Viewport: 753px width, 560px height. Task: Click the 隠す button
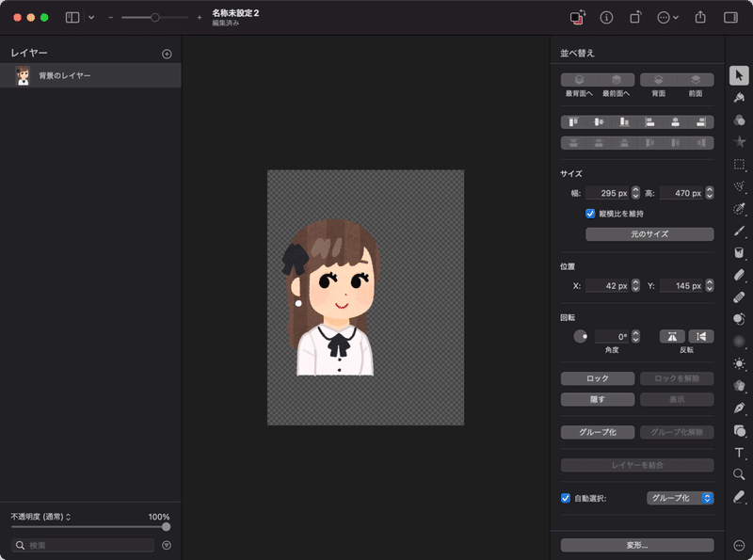point(598,399)
